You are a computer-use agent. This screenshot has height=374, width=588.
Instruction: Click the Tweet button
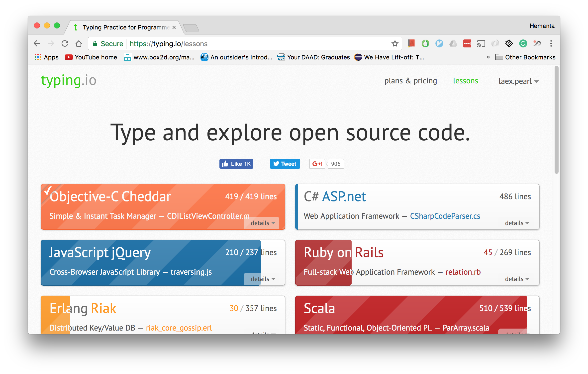pyautogui.click(x=285, y=164)
